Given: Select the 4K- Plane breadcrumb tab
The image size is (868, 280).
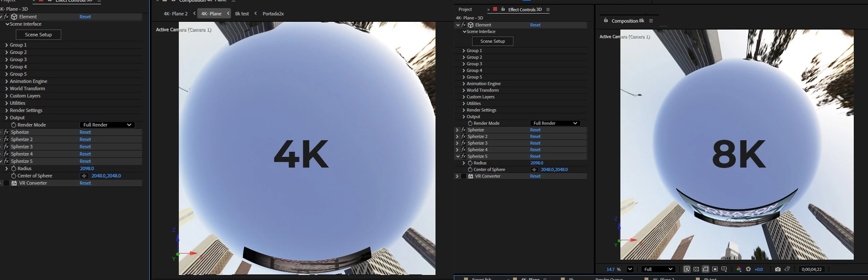Looking at the screenshot, I should pos(211,14).
